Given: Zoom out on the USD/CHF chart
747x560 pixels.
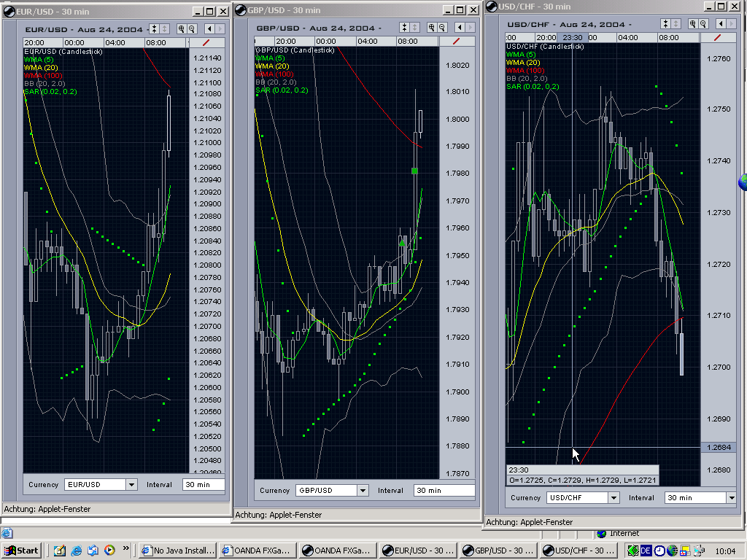Looking at the screenshot, I should (703, 24).
